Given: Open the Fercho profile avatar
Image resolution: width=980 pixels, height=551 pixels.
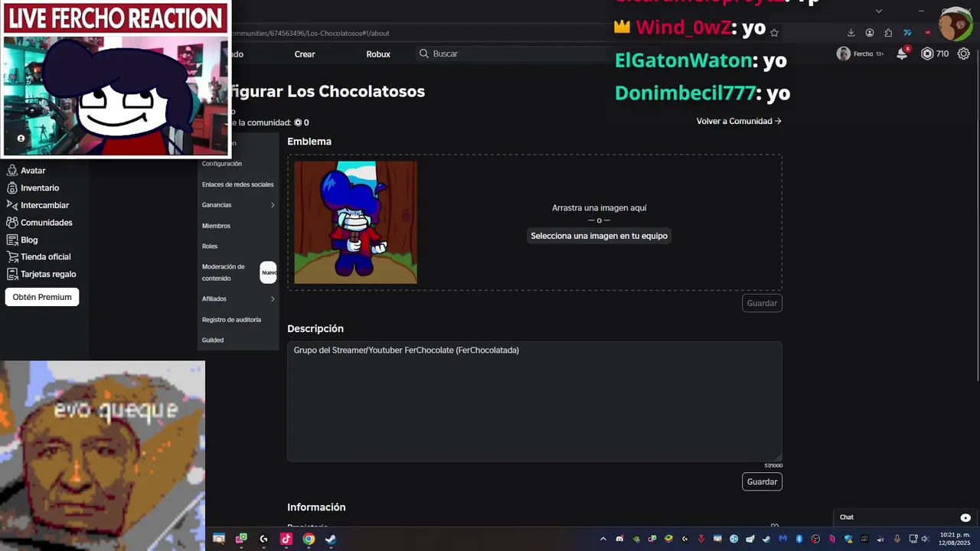Looking at the screenshot, I should coord(844,54).
